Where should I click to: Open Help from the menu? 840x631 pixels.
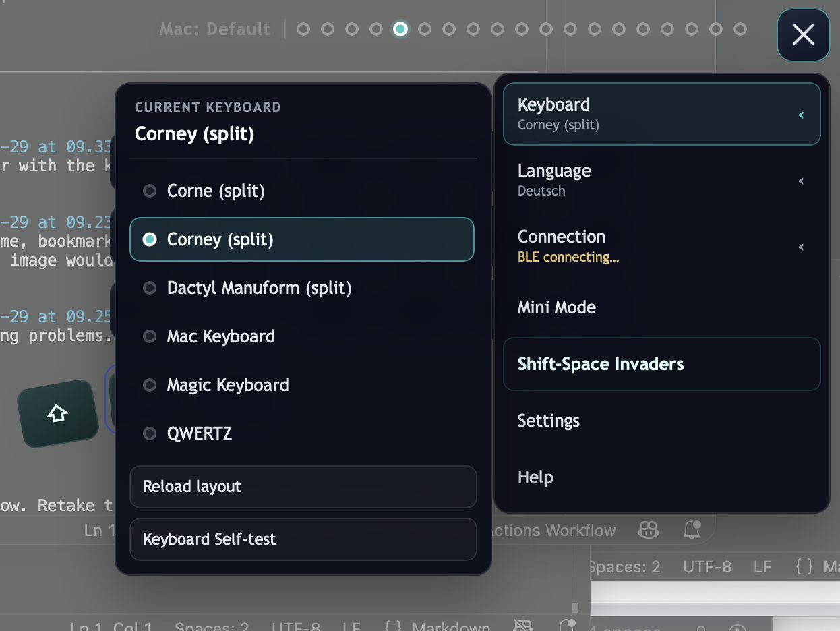tap(662, 477)
